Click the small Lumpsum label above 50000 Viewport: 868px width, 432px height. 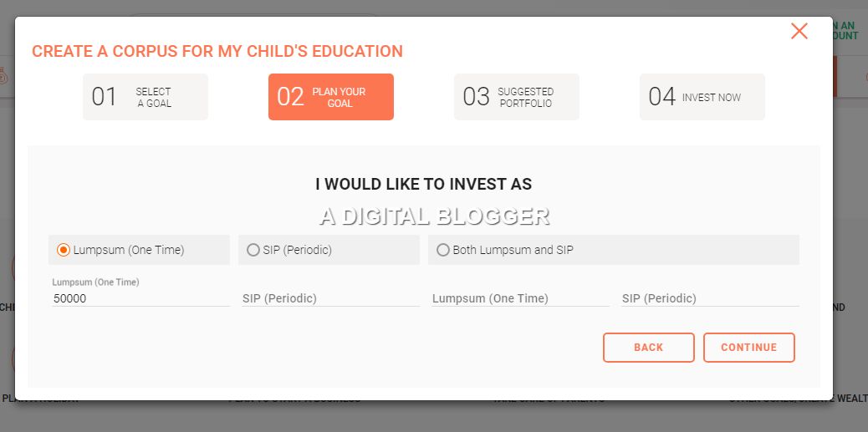[95, 282]
